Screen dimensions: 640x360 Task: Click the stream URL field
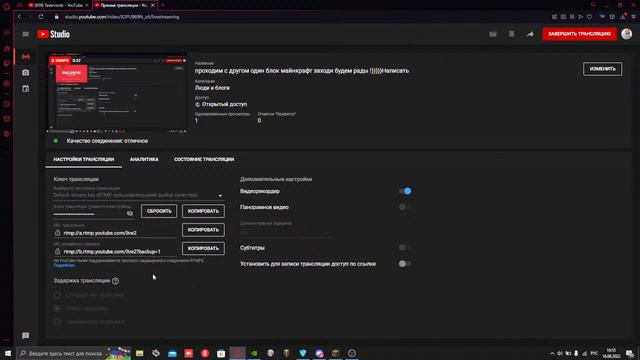116,233
